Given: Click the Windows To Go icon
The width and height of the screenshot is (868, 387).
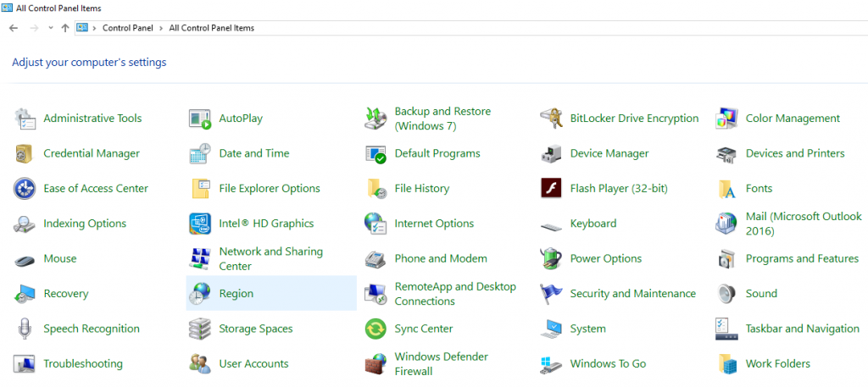Looking at the screenshot, I should pyautogui.click(x=551, y=364).
